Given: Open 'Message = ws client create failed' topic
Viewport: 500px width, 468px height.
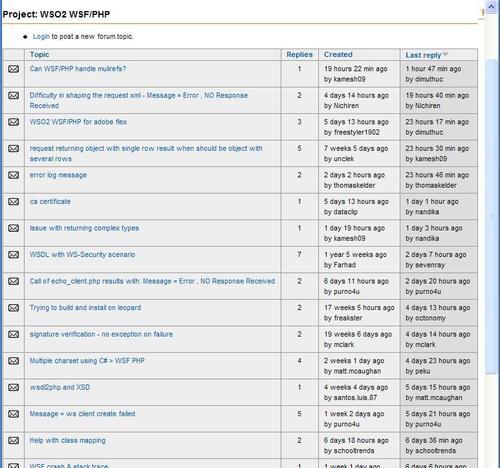Looking at the screenshot, I should coord(82,414).
